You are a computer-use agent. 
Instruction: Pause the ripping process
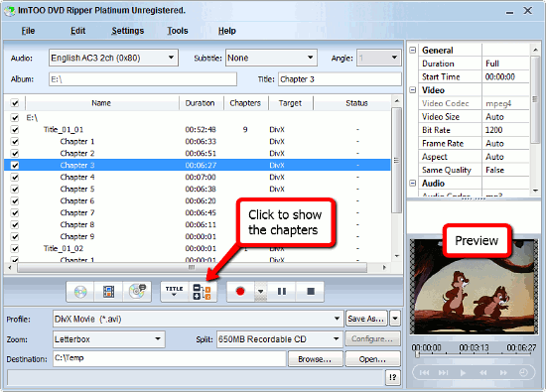(282, 292)
